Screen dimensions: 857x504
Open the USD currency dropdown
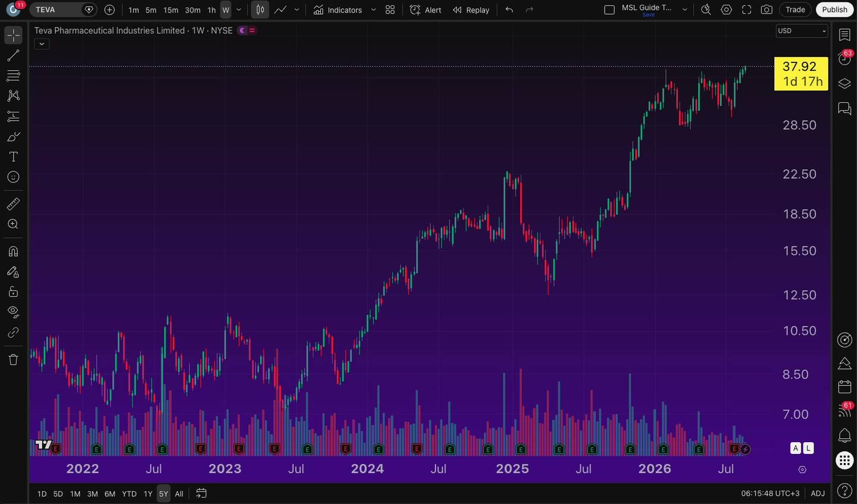[x=802, y=31]
